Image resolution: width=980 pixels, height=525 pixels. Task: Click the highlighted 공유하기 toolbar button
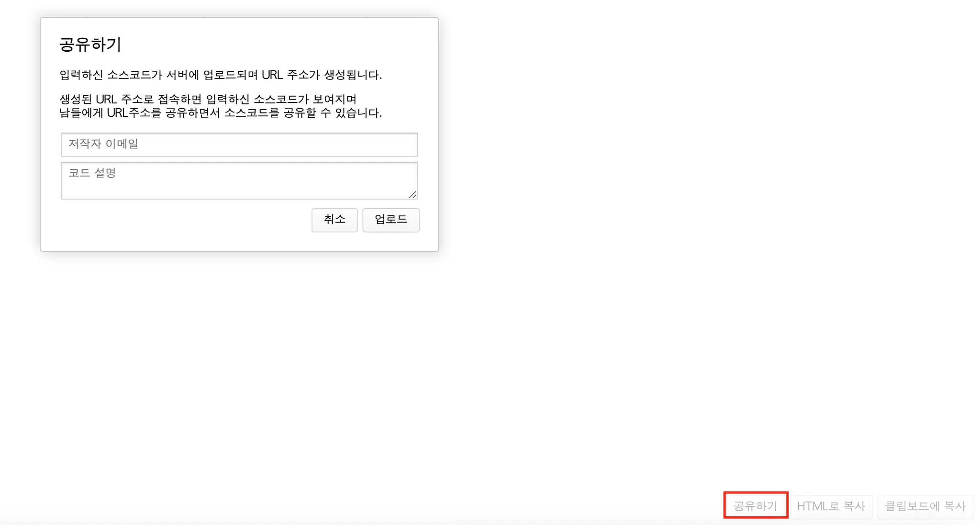point(756,505)
